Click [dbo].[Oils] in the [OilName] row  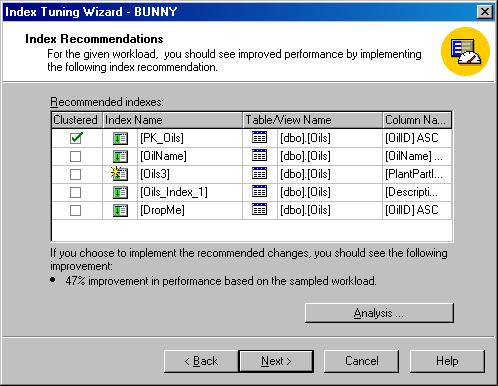[x=305, y=156]
